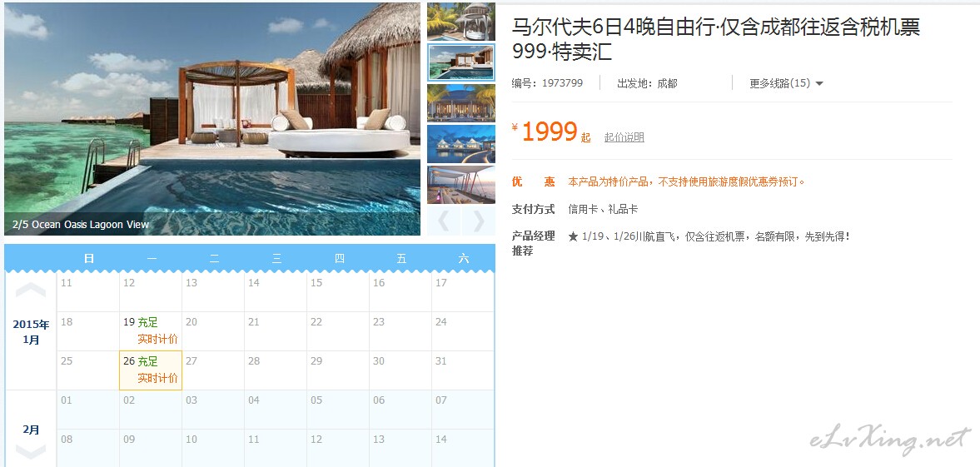The image size is (980, 467).
Task: Open the 起价说明 link
Action: click(x=624, y=137)
